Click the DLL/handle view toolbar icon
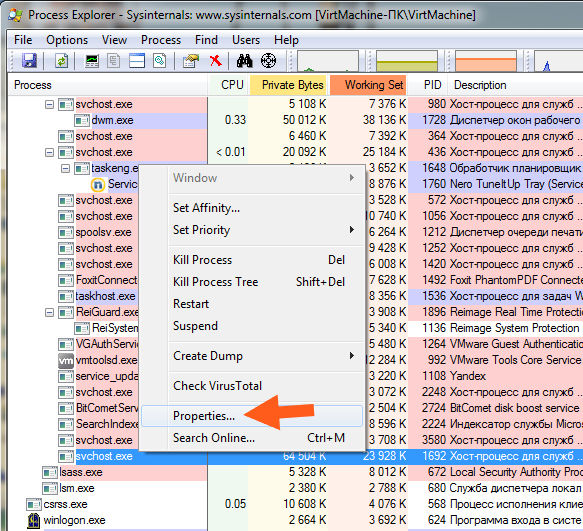This screenshot has width=583, height=531. click(160, 60)
